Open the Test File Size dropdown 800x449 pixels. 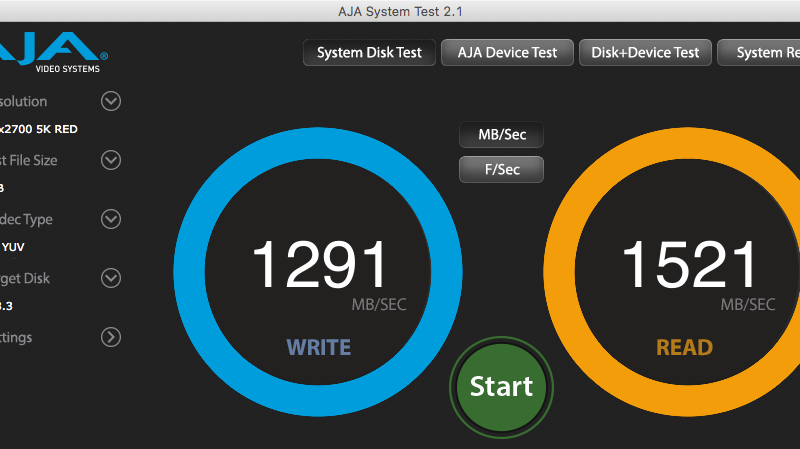pos(111,160)
